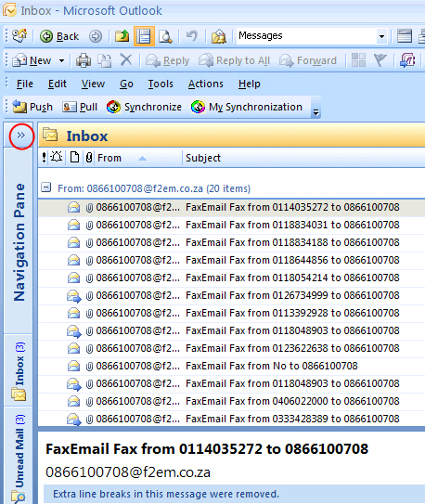The width and height of the screenshot is (425, 504).
Task: Click the Print icon in toolbar
Action: (x=84, y=60)
